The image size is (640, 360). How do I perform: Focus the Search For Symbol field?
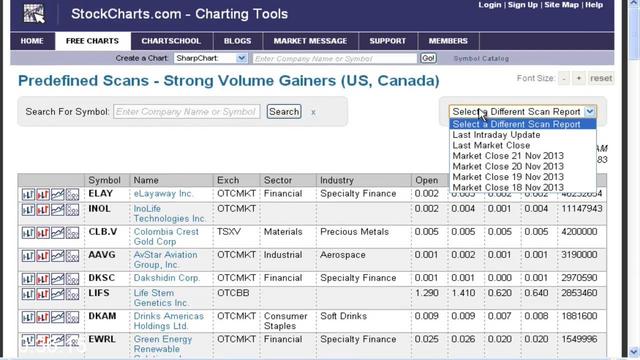pos(187,112)
